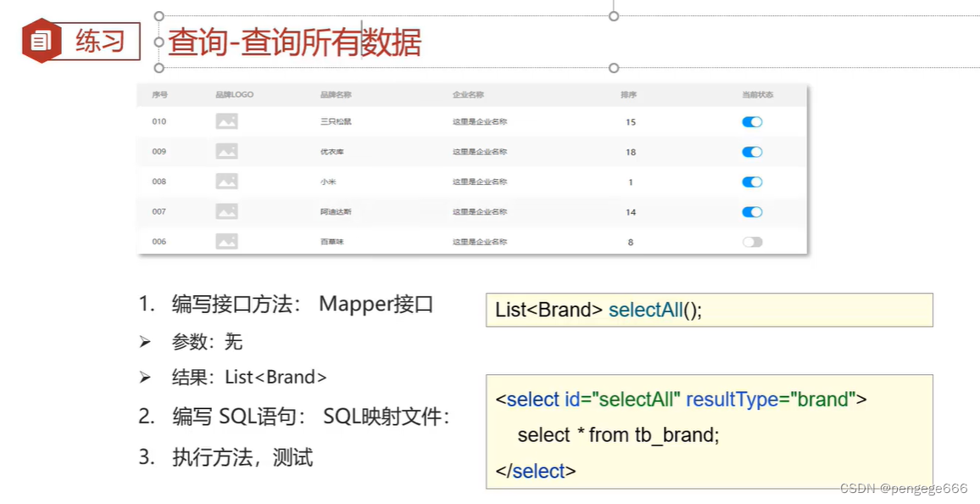
Task: Click the 练习 label box
Action: coord(98,42)
